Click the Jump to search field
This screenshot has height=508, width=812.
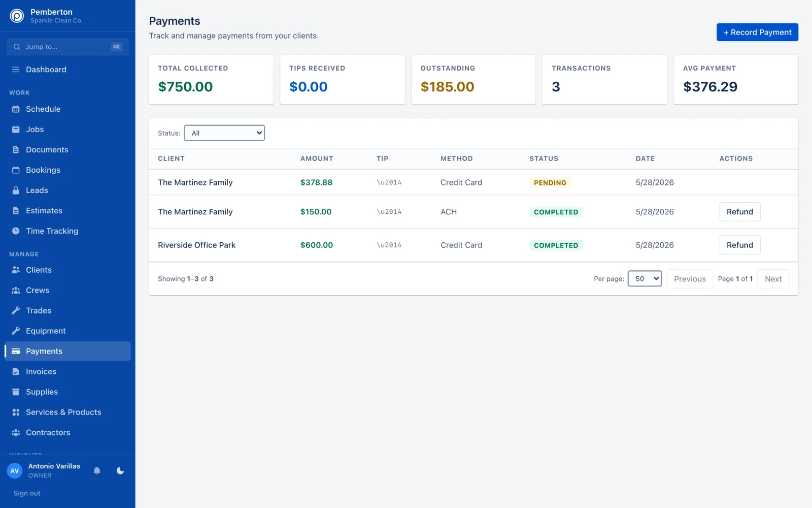[x=67, y=47]
